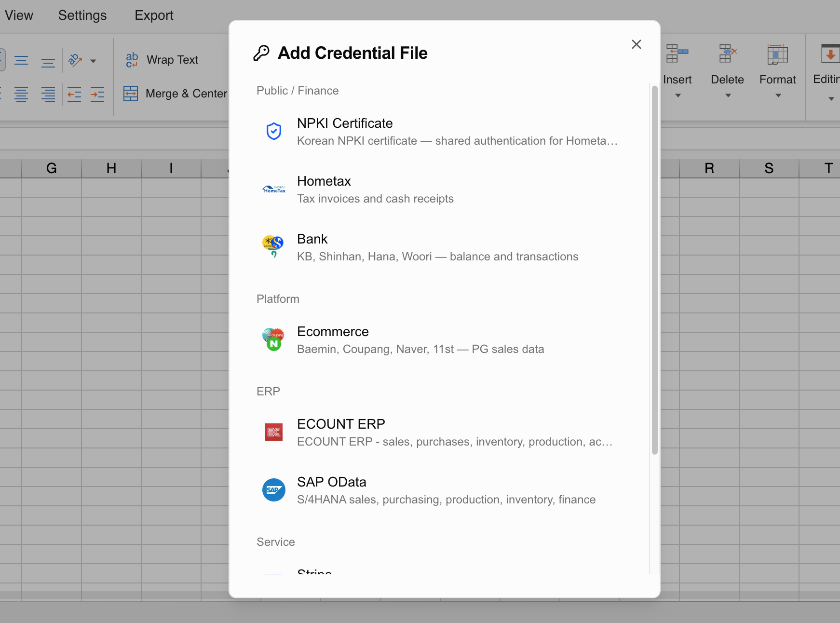
Task: Select NPKI Certificate shield icon
Action: pos(274,131)
